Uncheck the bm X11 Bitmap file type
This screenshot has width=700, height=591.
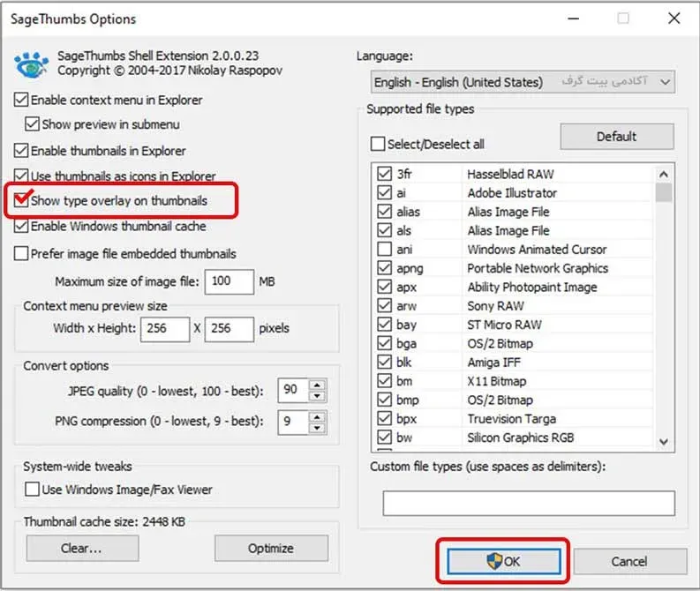384,381
